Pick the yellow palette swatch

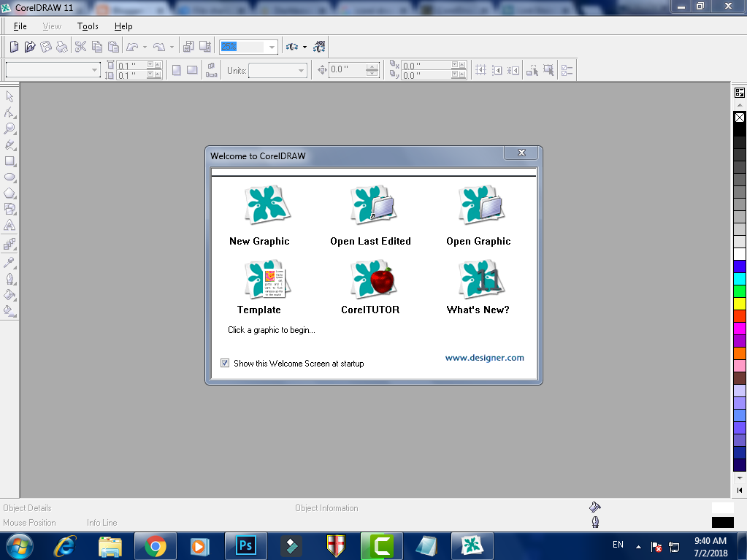point(740,303)
